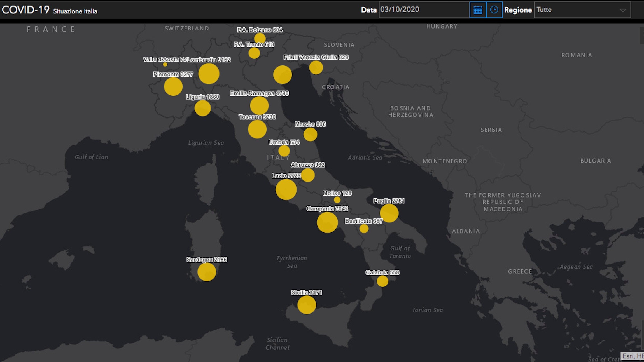
Task: Click the Campania 7042 circle marker
Action: pyautogui.click(x=327, y=222)
